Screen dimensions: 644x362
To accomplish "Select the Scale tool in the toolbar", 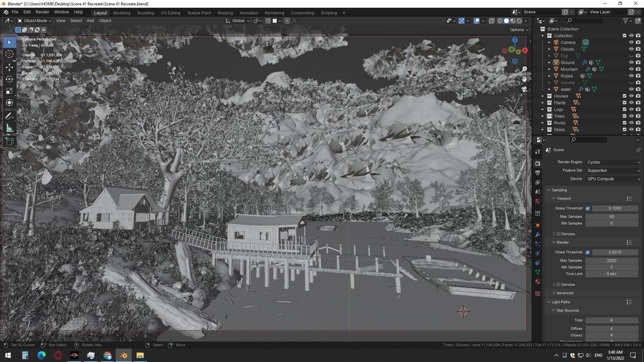I will click(x=9, y=91).
